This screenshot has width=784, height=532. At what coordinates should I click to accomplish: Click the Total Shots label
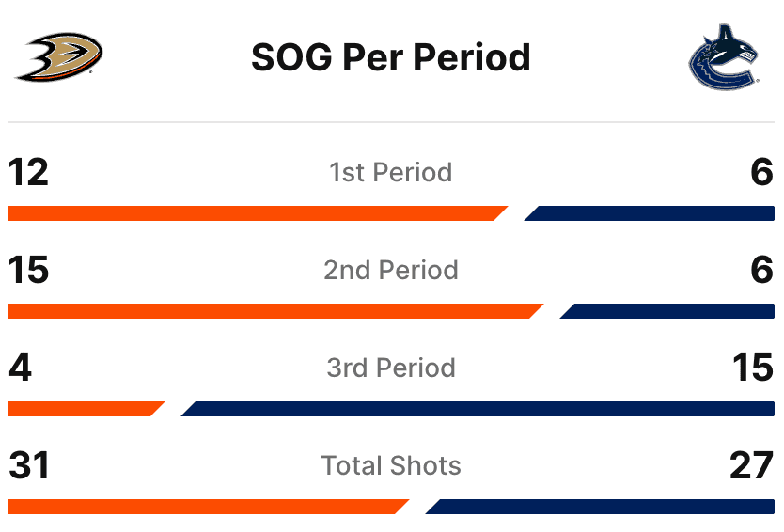[391, 466]
